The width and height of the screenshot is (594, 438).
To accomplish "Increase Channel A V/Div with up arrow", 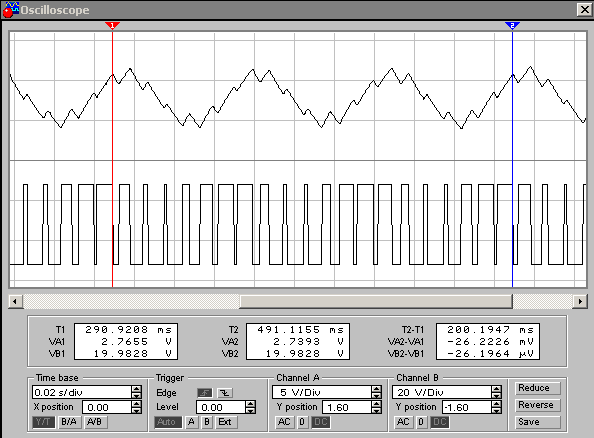I will [377, 389].
